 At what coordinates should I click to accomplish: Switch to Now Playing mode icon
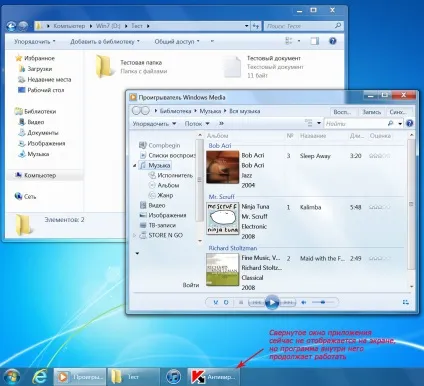[405, 302]
